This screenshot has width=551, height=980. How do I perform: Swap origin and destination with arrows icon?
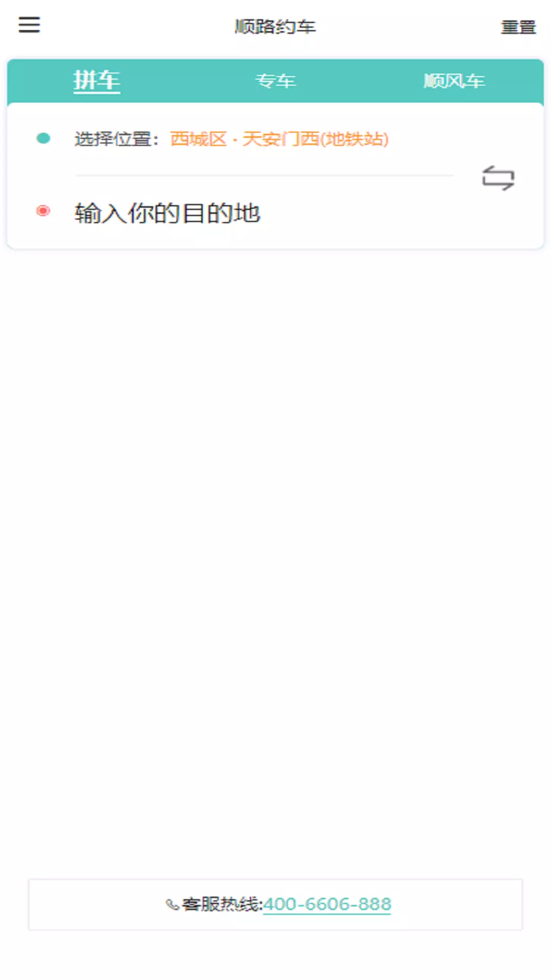[498, 178]
